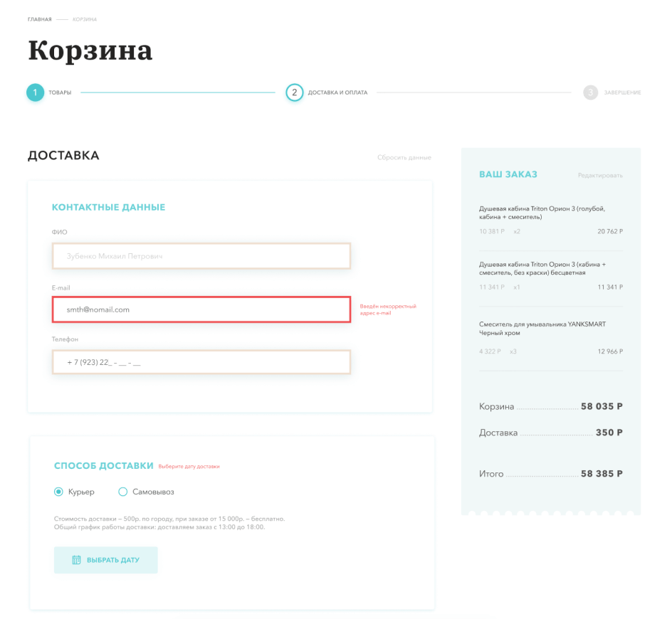Screen dimensions: 672x619
Task: Click the Сбросить данные link
Action: click(404, 158)
